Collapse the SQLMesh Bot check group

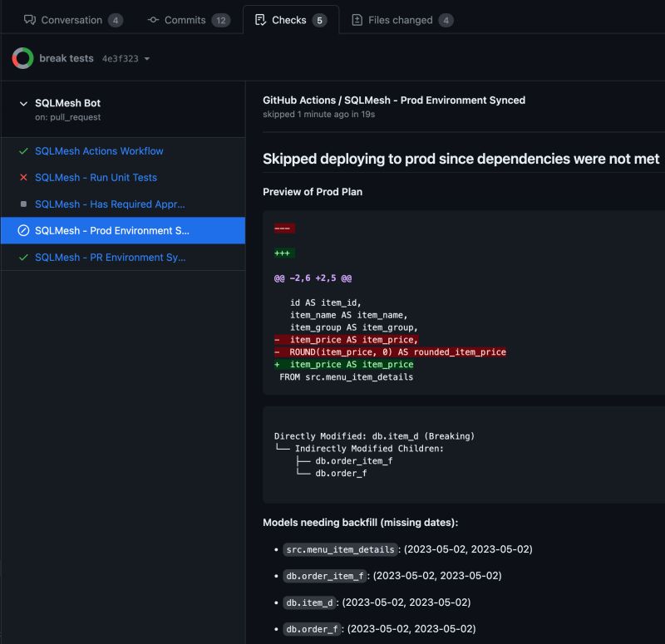[x=22, y=105]
